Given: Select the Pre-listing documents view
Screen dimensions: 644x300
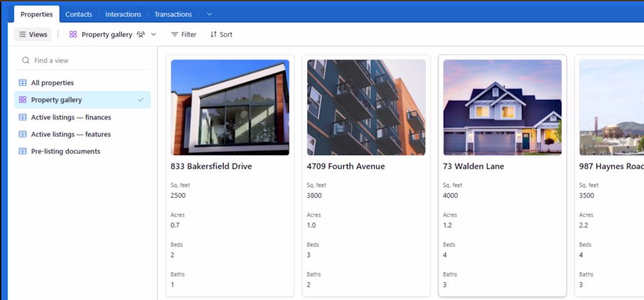Looking at the screenshot, I should [x=83, y=151].
